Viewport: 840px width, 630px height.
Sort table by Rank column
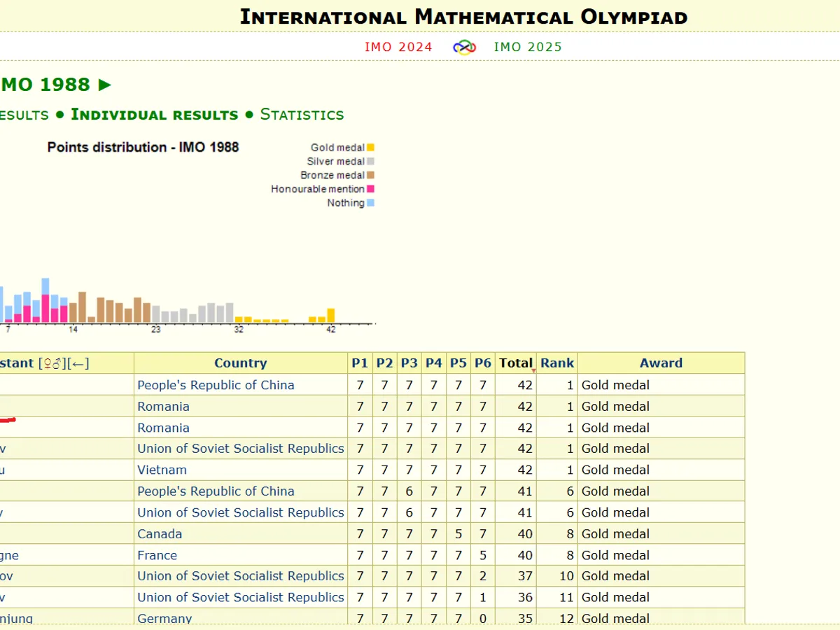coord(556,363)
